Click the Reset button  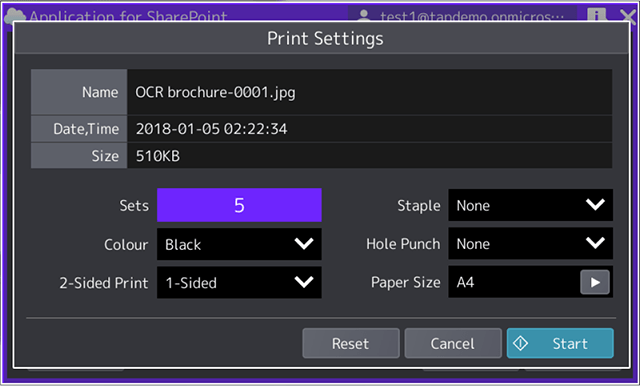click(x=351, y=343)
